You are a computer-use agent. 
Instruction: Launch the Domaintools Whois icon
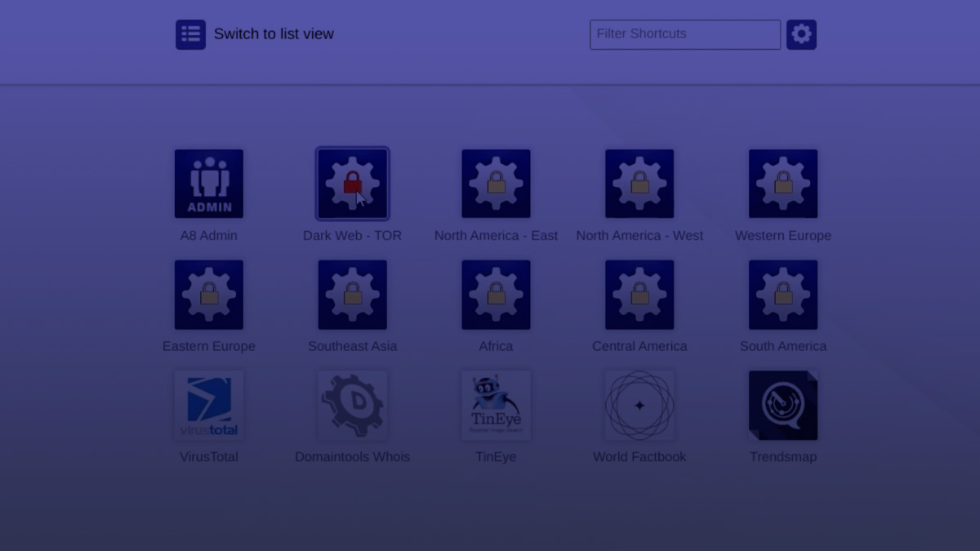pyautogui.click(x=353, y=406)
